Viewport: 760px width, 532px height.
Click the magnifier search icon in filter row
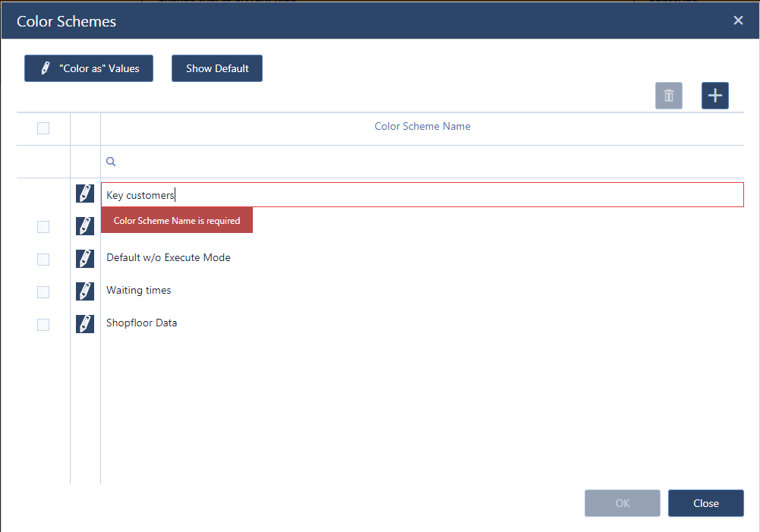pyautogui.click(x=111, y=162)
